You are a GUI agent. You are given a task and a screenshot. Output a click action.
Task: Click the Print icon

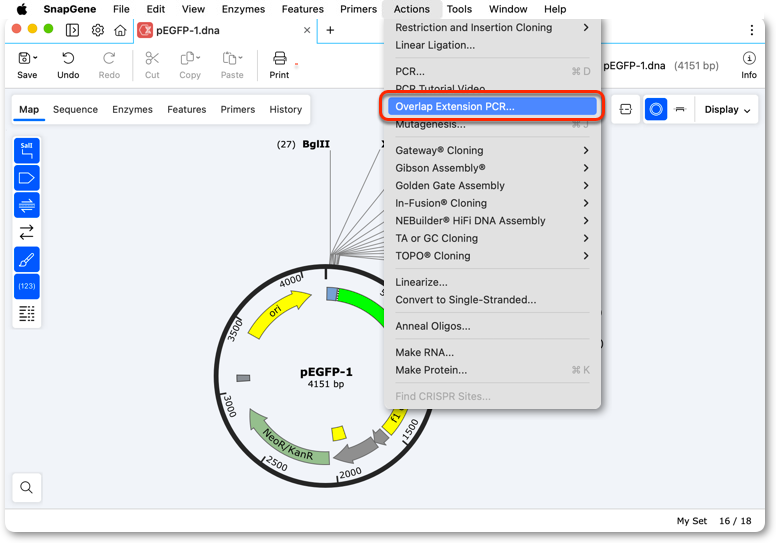click(279, 58)
